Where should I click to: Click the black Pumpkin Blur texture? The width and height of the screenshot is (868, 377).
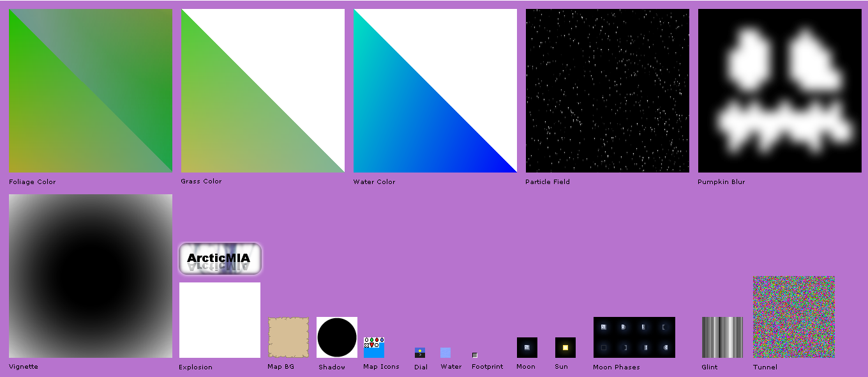point(780,91)
